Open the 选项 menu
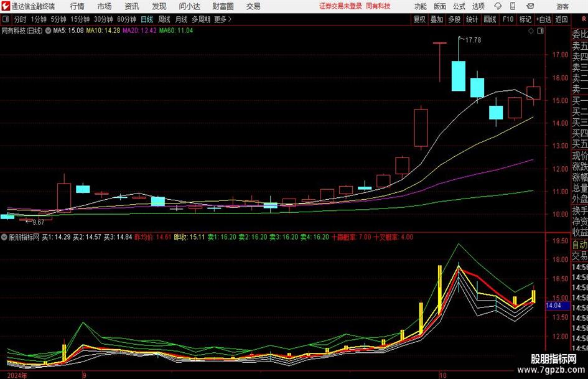 pos(478,6)
